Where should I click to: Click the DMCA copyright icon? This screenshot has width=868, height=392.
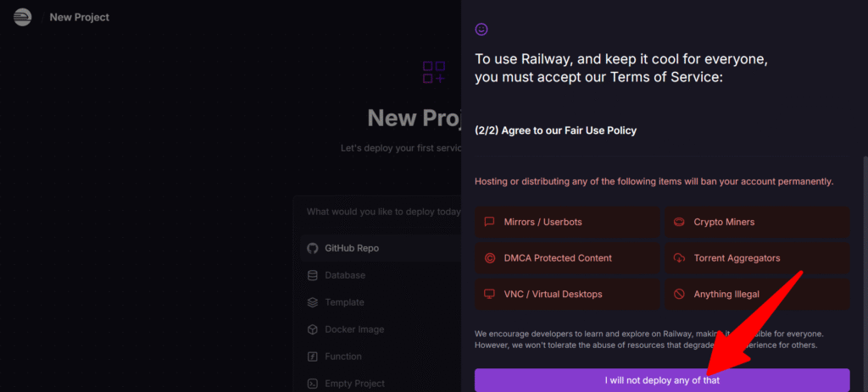pyautogui.click(x=489, y=258)
